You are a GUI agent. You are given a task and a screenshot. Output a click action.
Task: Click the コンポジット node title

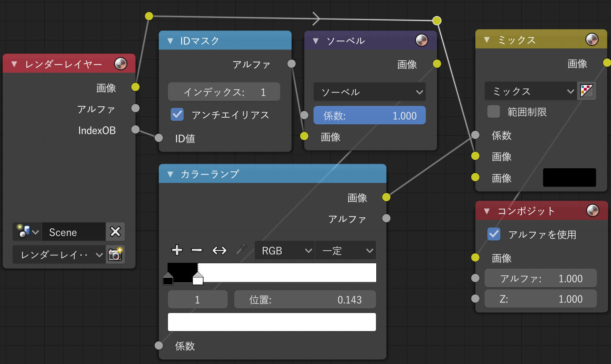pyautogui.click(x=526, y=211)
